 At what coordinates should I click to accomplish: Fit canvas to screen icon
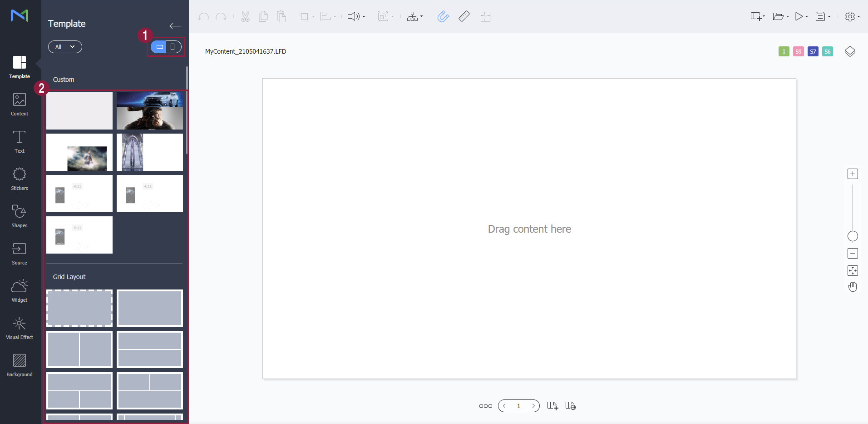(853, 271)
